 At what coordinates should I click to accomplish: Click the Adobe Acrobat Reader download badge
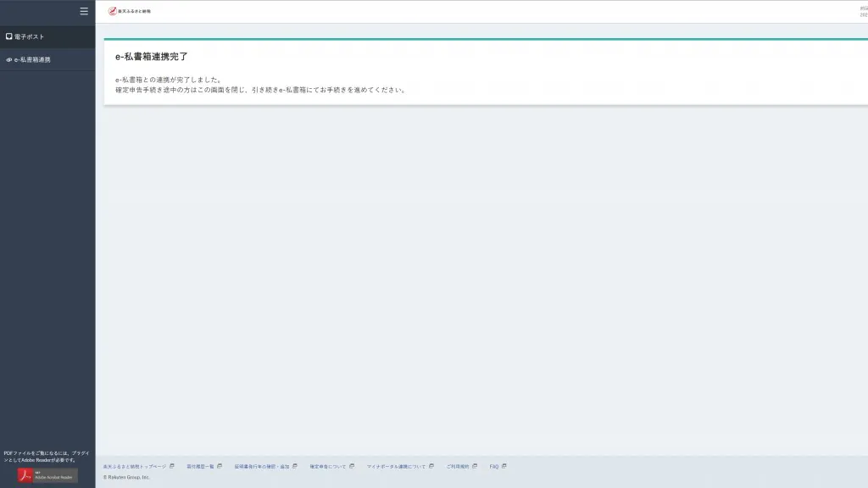pyautogui.click(x=47, y=475)
